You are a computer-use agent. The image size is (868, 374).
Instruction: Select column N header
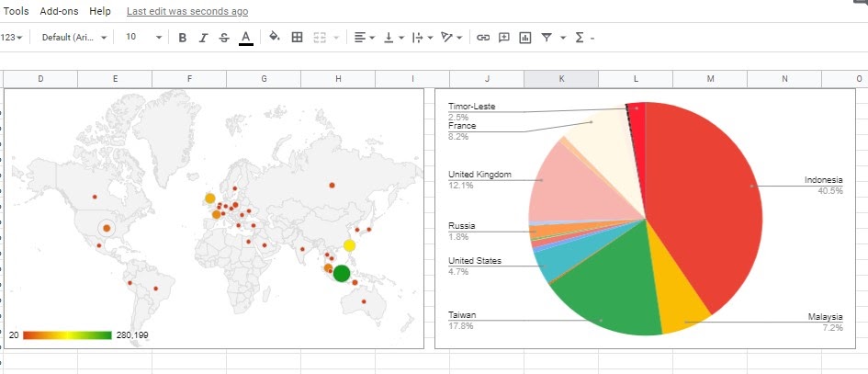tap(784, 79)
